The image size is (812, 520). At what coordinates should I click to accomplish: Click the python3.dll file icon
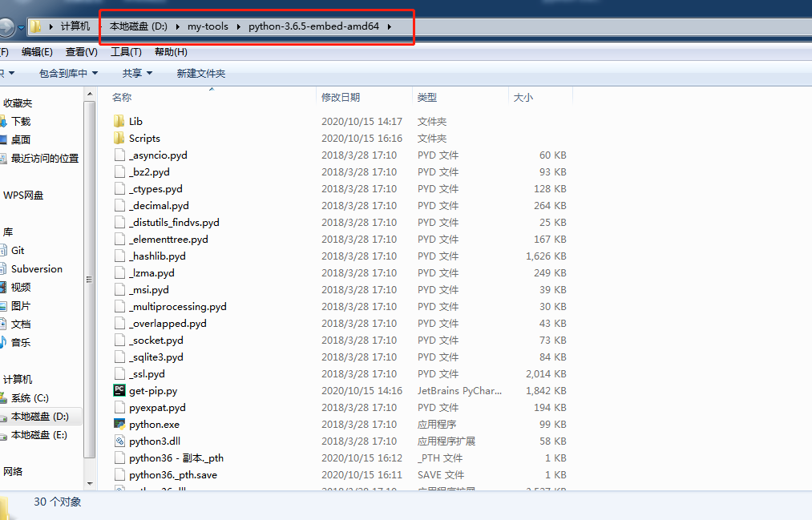click(x=119, y=441)
